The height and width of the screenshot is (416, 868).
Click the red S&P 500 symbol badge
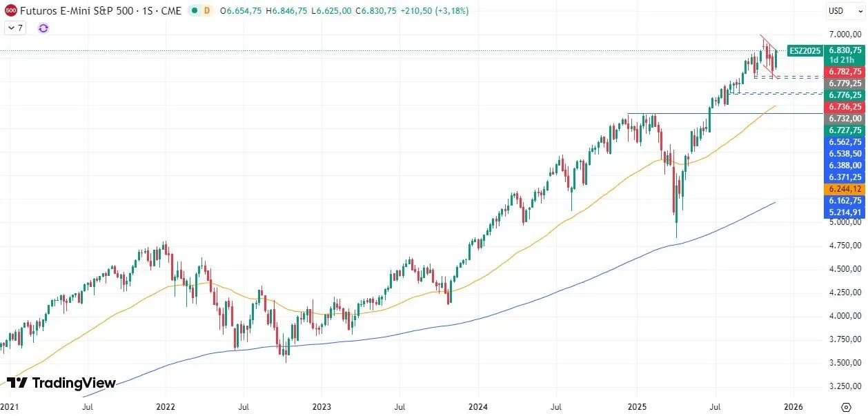[x=10, y=11]
